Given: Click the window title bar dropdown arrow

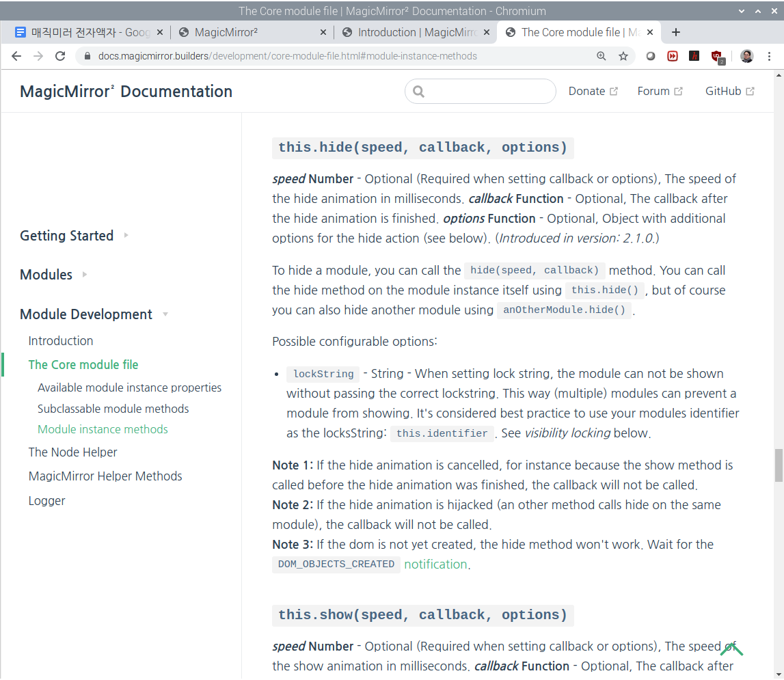Looking at the screenshot, I should tap(742, 11).
